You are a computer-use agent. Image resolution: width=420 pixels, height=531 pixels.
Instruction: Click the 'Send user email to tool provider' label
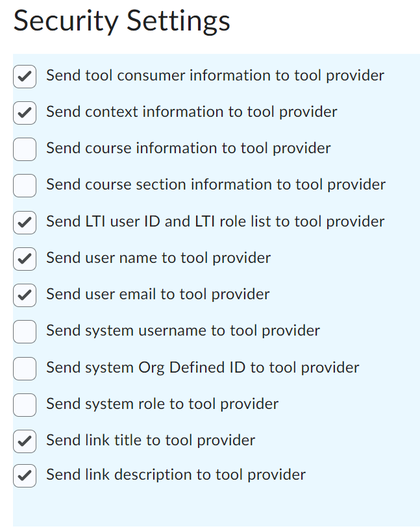click(x=158, y=294)
